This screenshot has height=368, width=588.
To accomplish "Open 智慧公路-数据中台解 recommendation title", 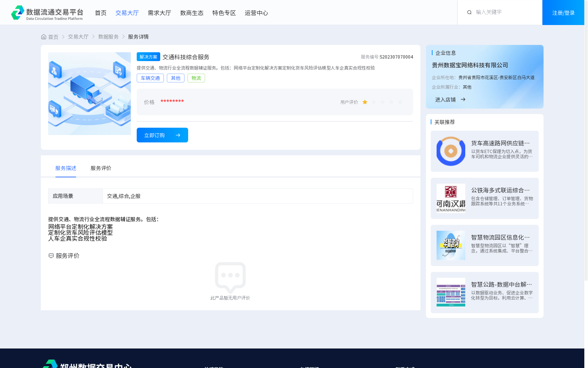I will 502,284.
